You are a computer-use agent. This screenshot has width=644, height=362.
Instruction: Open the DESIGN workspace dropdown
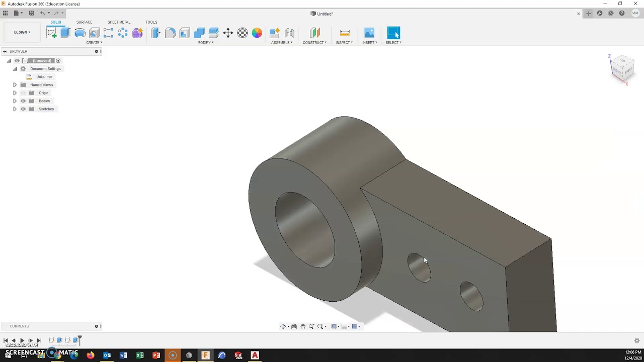point(22,32)
